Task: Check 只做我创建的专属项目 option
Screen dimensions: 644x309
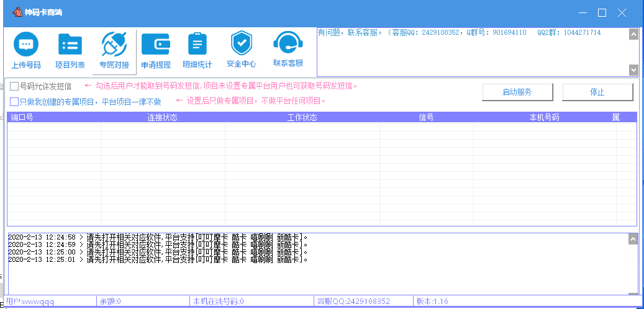Action: click(x=14, y=101)
